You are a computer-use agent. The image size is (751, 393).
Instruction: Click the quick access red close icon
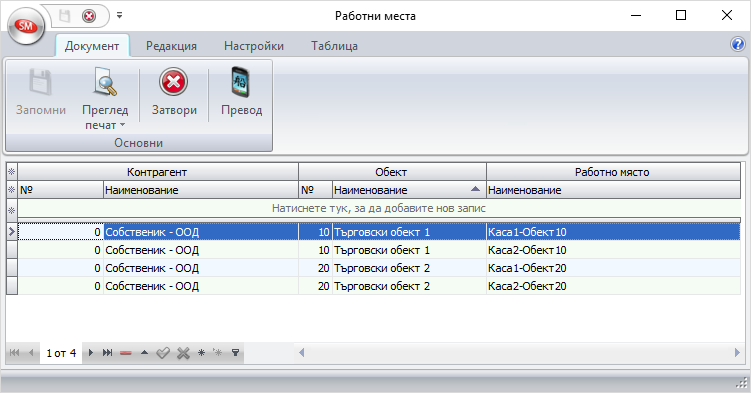tap(89, 16)
